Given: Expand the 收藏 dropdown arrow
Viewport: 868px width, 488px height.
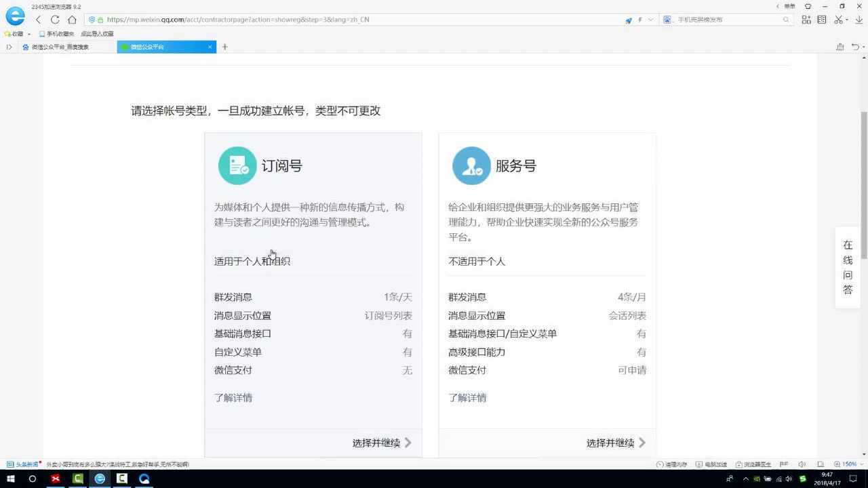Looking at the screenshot, I should (29, 34).
